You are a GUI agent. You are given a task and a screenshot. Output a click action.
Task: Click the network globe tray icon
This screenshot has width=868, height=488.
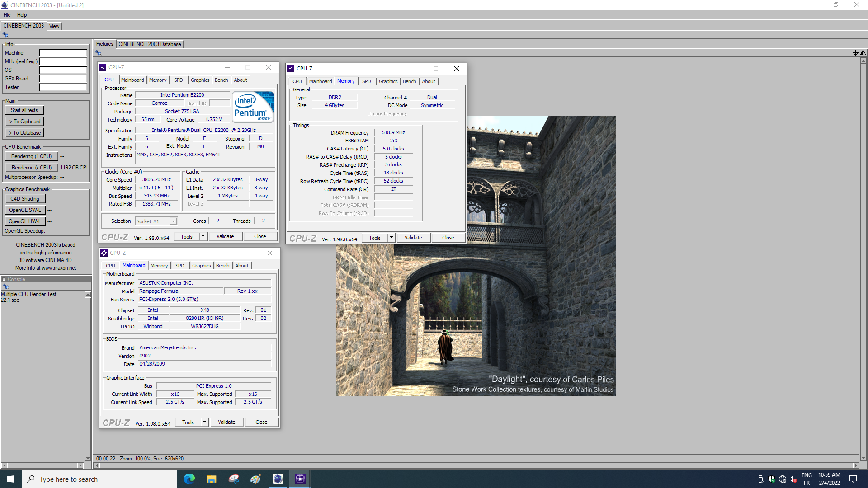point(783,479)
